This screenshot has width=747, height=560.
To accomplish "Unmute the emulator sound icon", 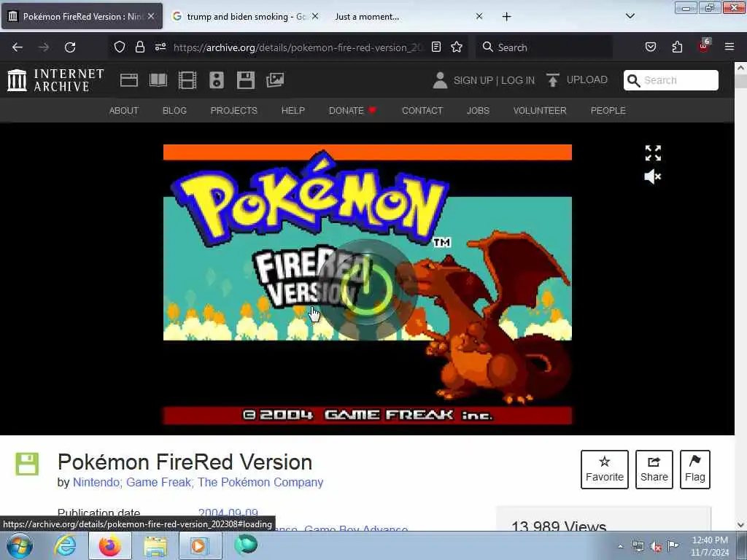I will [653, 176].
